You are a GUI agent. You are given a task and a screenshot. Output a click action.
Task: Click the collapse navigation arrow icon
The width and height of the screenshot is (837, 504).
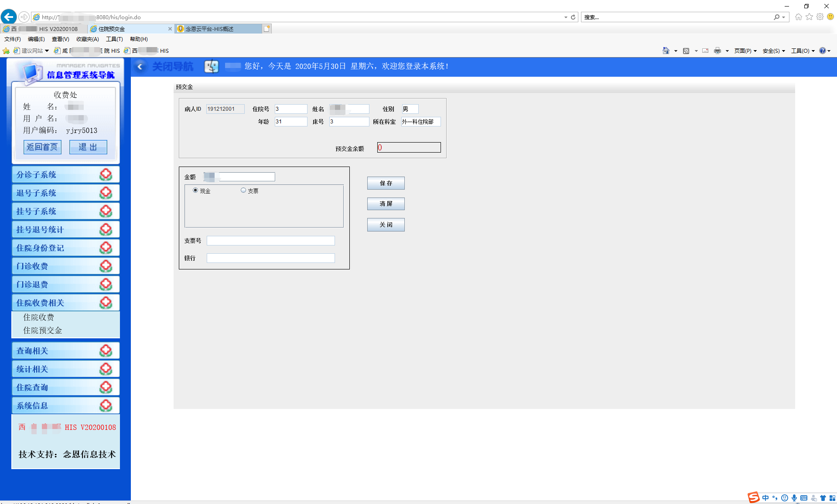pos(140,67)
